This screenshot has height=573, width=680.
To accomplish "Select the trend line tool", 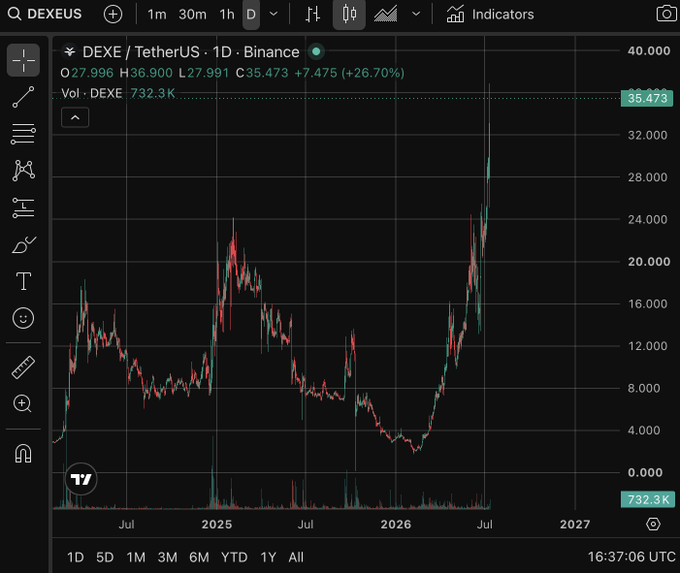I will (x=23, y=97).
